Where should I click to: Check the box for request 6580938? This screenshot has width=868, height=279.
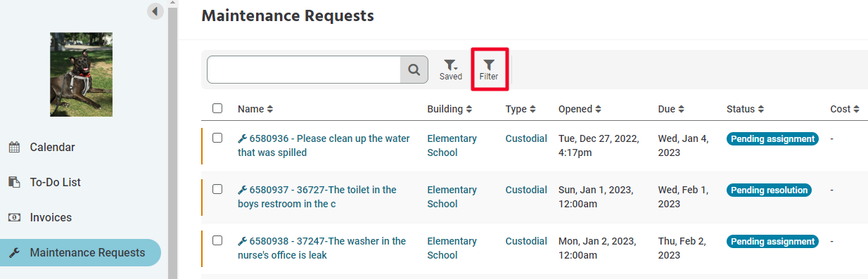pyautogui.click(x=217, y=240)
